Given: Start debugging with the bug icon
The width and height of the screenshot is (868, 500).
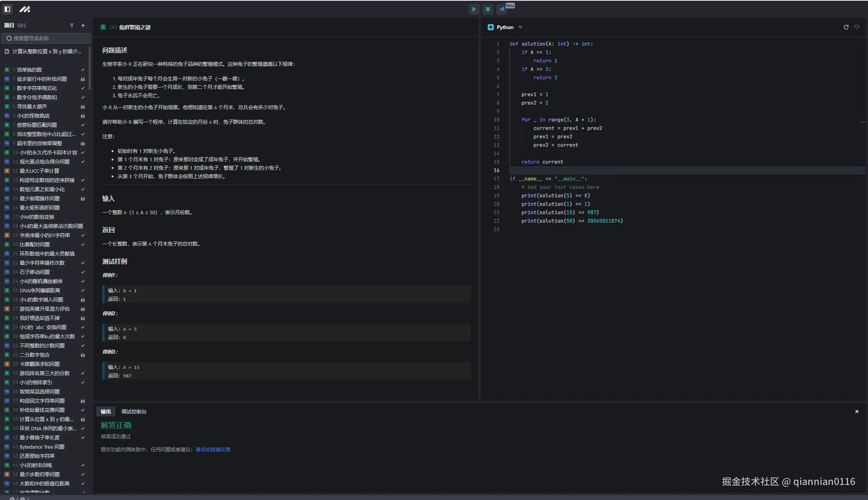Looking at the screenshot, I should [x=488, y=9].
